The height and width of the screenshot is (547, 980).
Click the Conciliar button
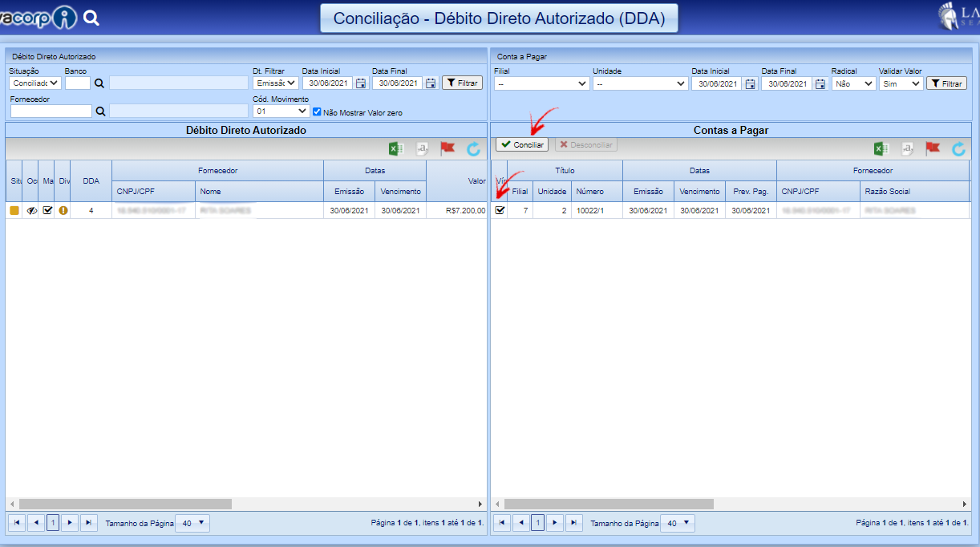(522, 144)
